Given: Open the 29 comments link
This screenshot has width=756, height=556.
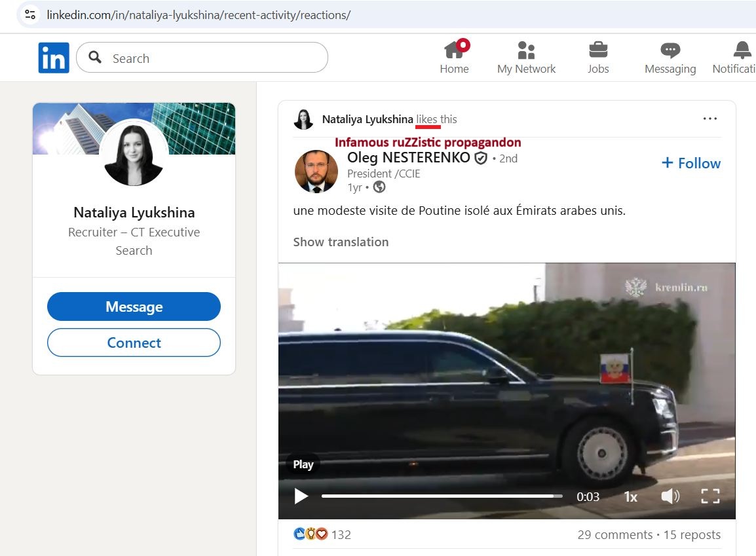Looking at the screenshot, I should click(614, 534).
